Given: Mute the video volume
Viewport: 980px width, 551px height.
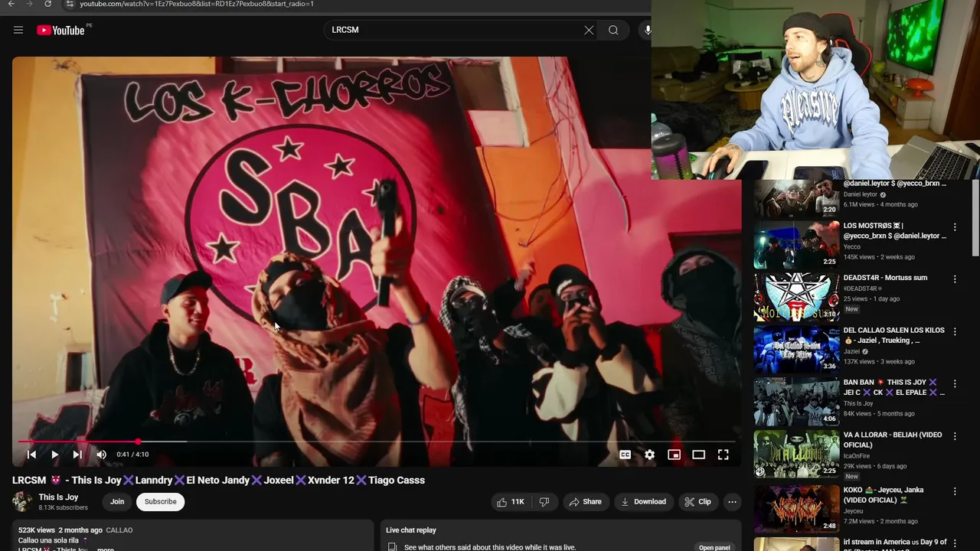Looking at the screenshot, I should coord(101,455).
